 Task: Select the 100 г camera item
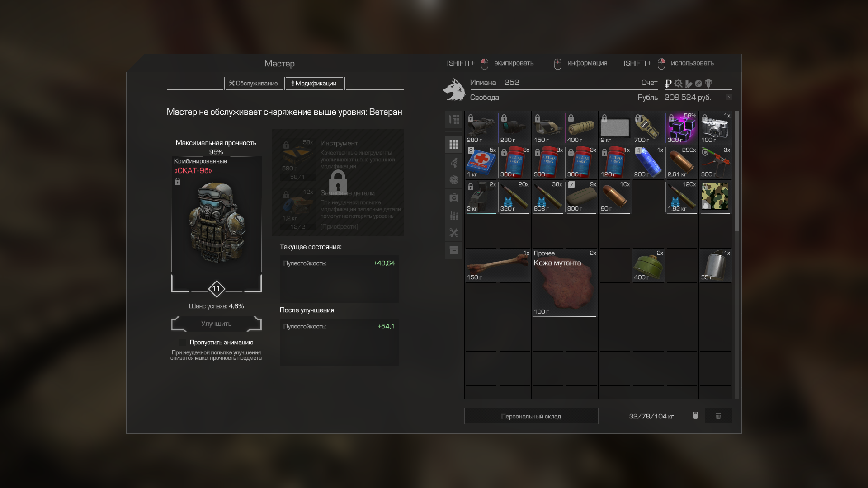coord(715,128)
